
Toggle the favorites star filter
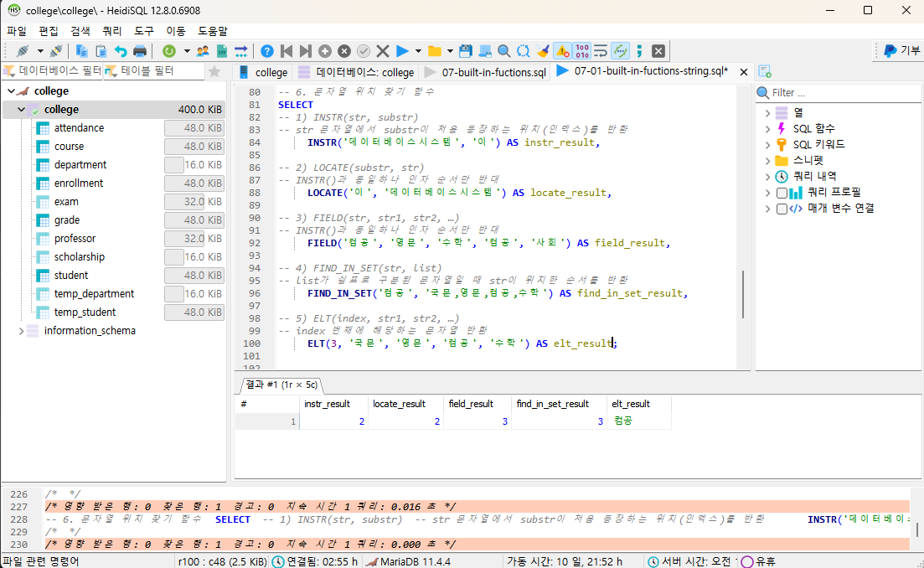coord(214,71)
